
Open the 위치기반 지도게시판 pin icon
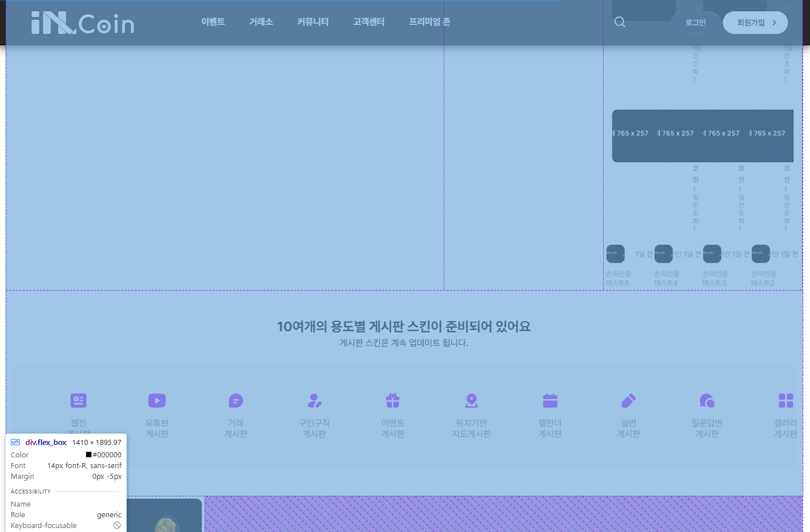pos(471,400)
